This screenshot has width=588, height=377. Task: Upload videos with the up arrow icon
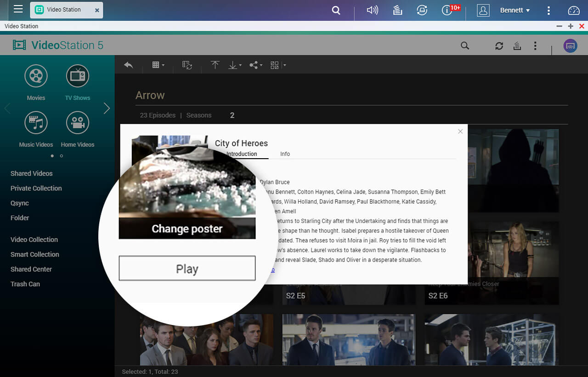click(215, 65)
